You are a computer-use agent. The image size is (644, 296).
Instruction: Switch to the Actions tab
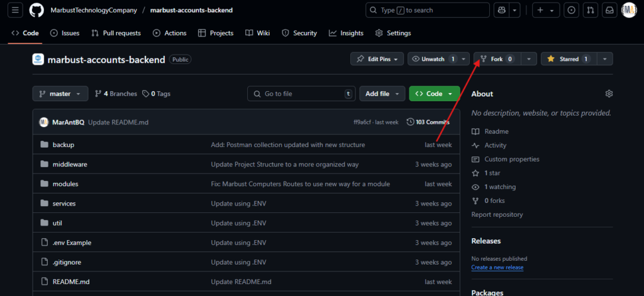(169, 33)
